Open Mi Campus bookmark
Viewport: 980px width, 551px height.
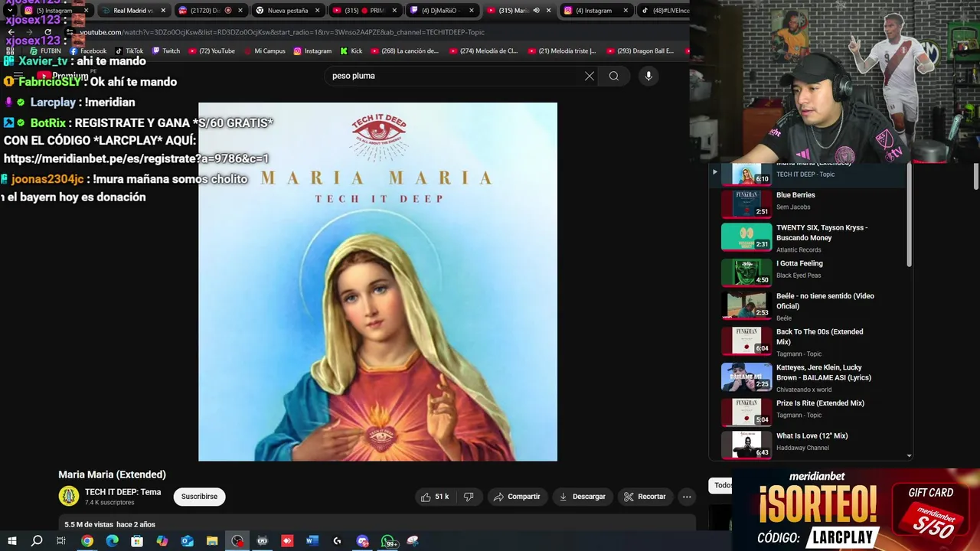point(264,51)
